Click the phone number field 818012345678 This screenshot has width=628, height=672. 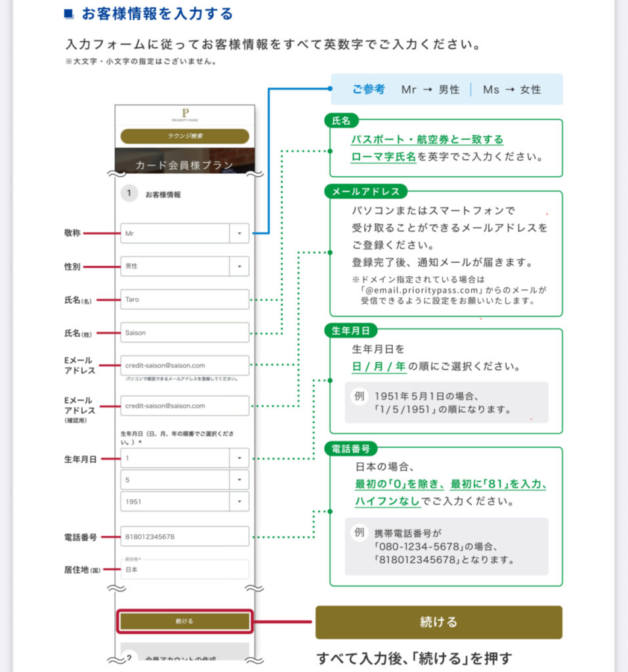pos(184,536)
